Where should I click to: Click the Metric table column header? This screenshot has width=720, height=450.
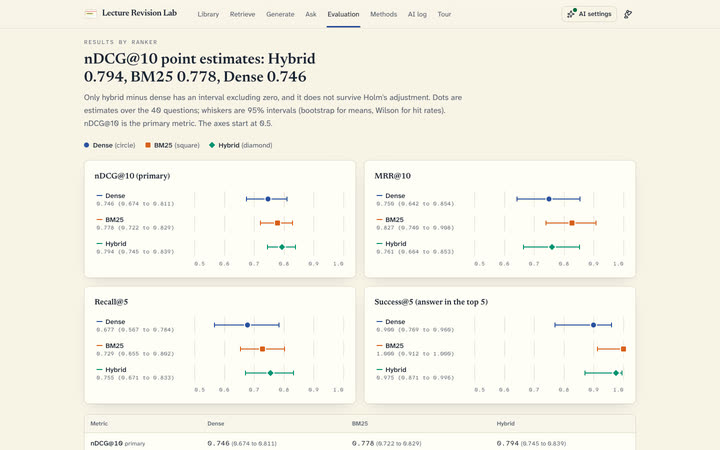[99, 423]
